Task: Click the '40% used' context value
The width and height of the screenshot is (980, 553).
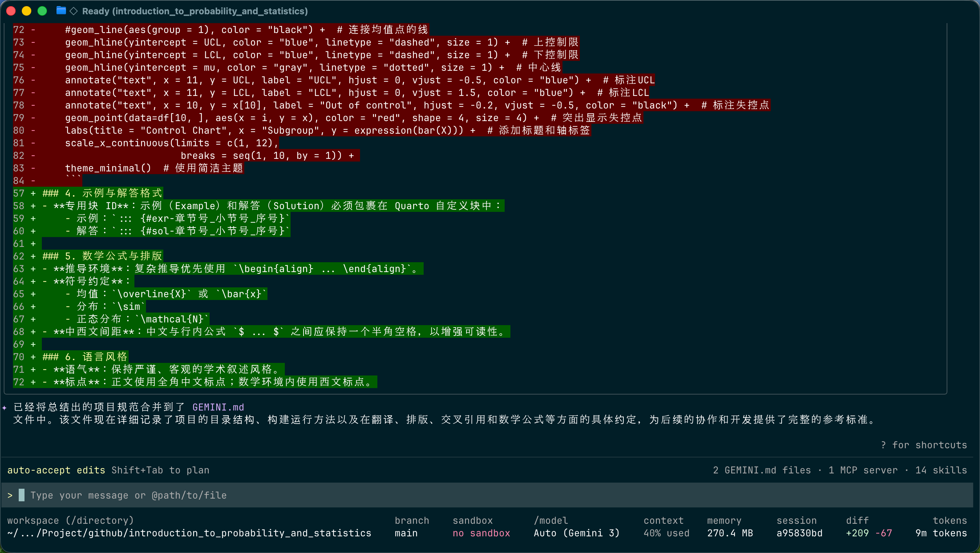Action: [x=667, y=533]
